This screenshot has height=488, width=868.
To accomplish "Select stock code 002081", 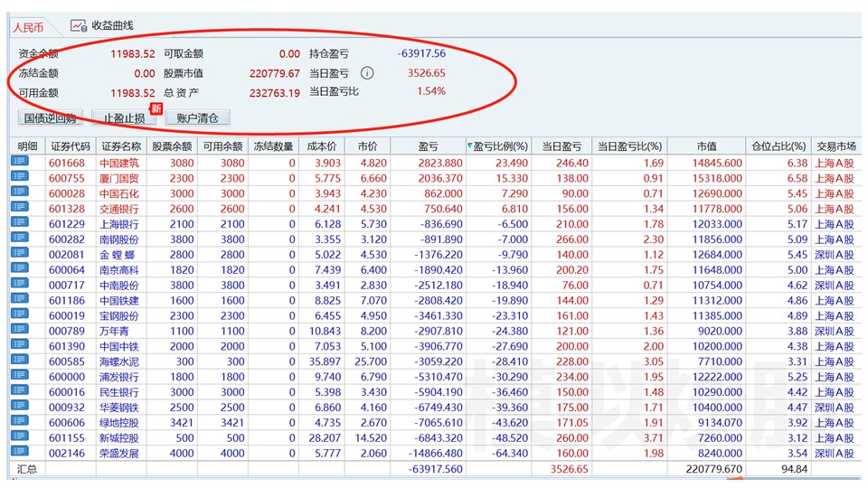I will tap(67, 255).
